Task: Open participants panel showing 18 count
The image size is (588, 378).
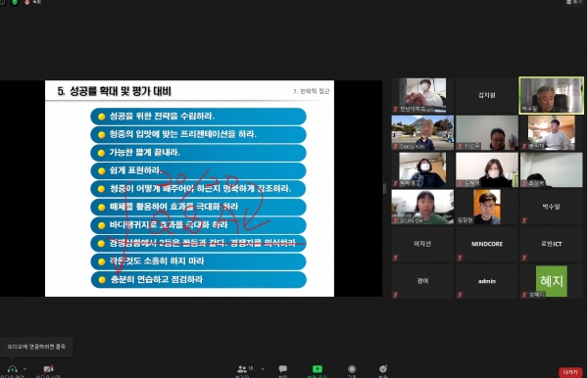Action: [245, 369]
